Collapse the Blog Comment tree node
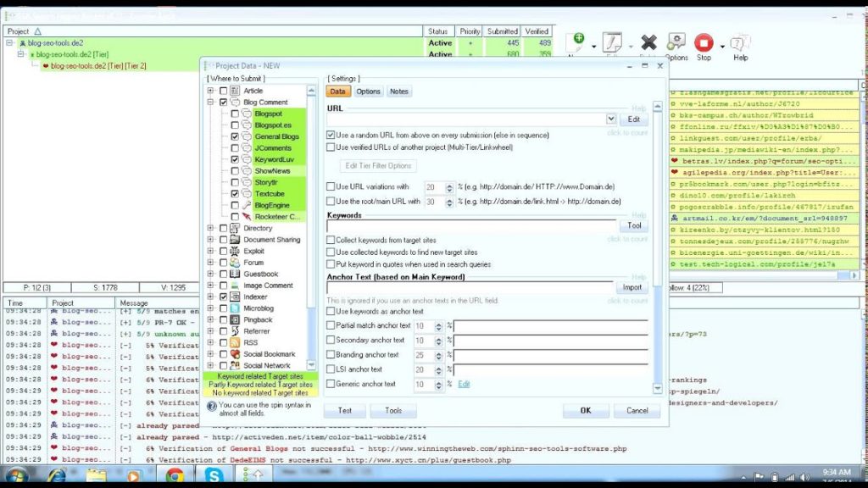The height and width of the screenshot is (488, 868). point(210,103)
